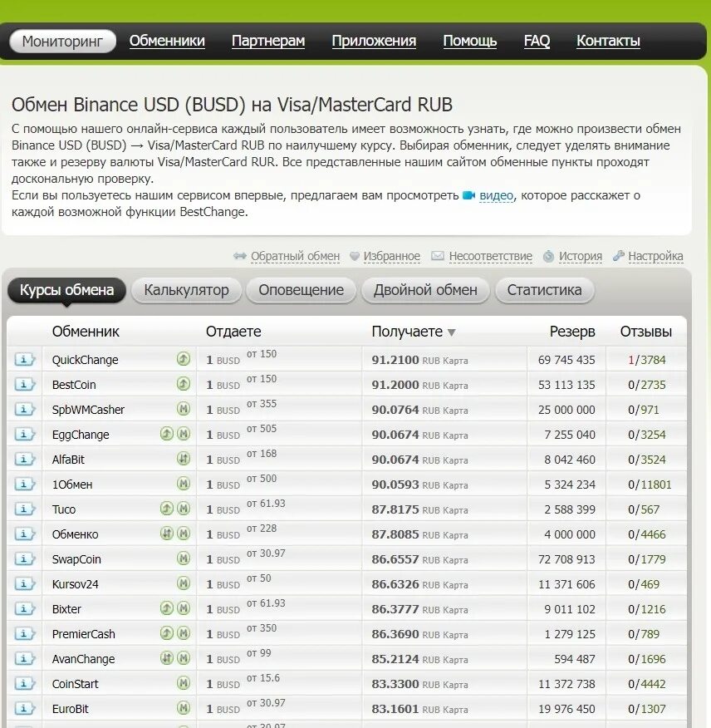Open the Помощь menu link
This screenshot has height=728, width=711.
click(x=469, y=41)
